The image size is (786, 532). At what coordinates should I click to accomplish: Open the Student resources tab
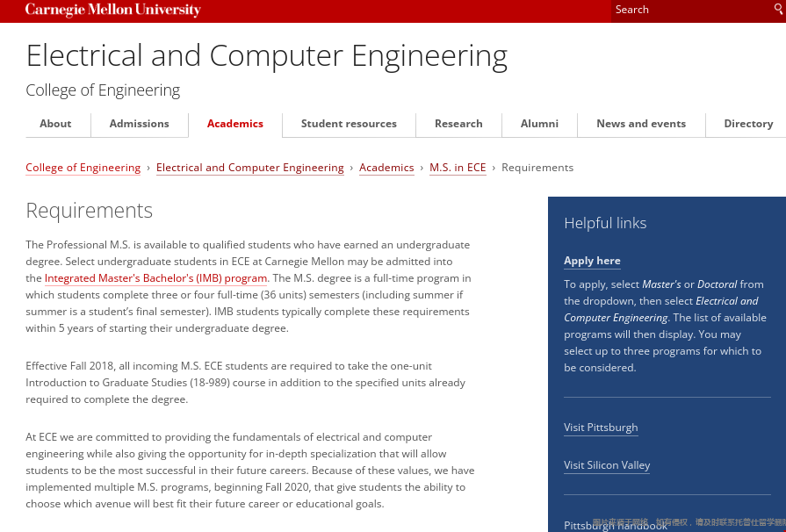[x=349, y=124]
